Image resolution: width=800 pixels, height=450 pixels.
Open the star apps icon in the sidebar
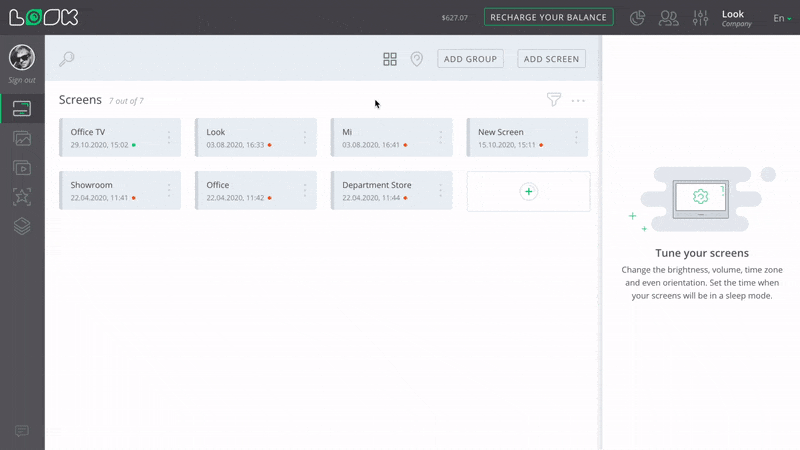point(22,197)
